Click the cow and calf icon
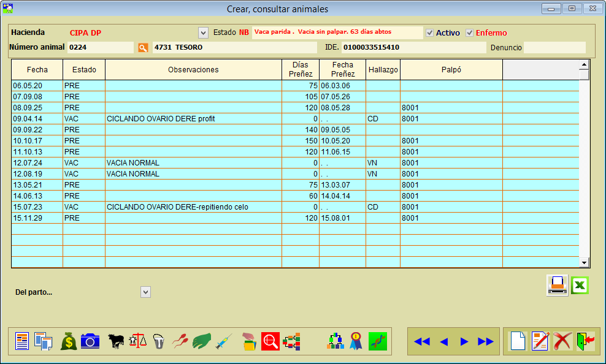 (117, 341)
